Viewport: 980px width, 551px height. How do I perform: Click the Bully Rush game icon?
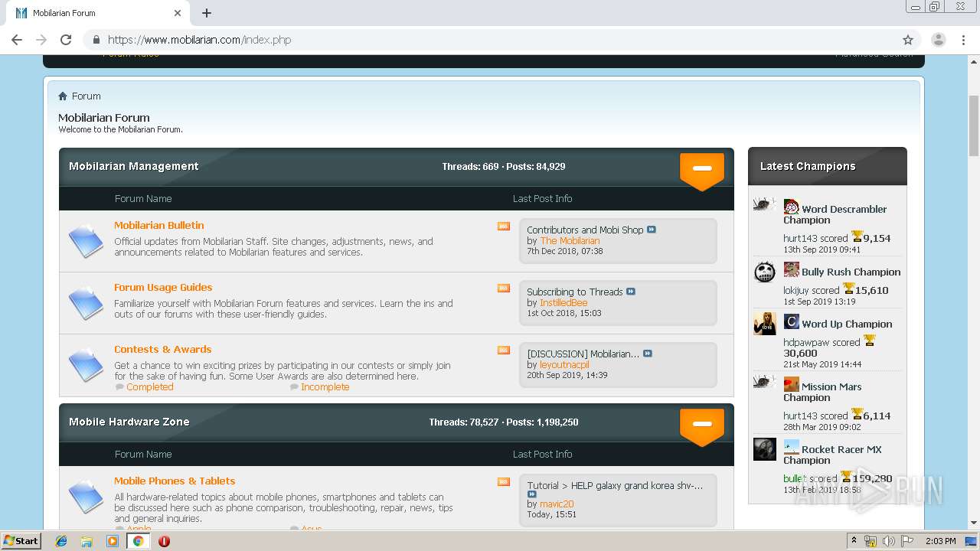coord(792,270)
